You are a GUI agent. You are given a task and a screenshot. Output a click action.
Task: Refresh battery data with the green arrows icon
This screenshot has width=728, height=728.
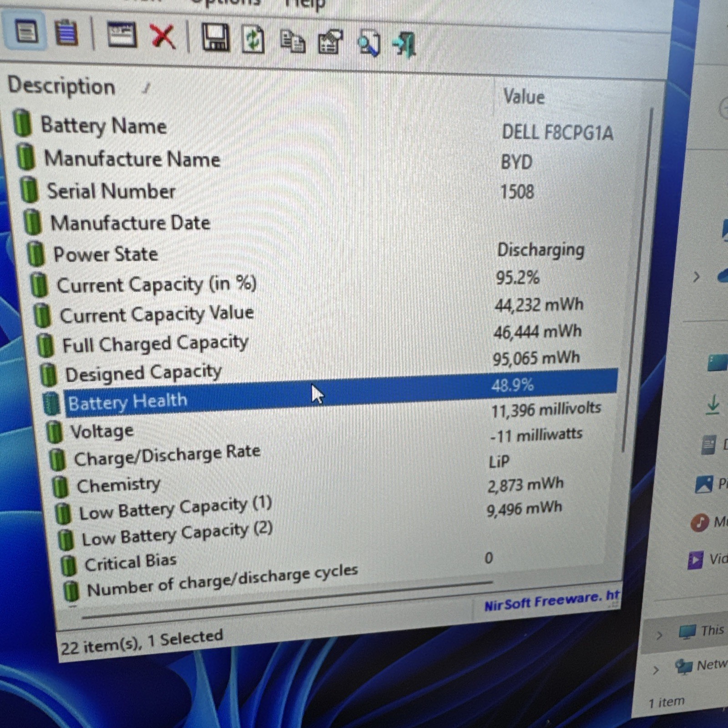click(253, 40)
